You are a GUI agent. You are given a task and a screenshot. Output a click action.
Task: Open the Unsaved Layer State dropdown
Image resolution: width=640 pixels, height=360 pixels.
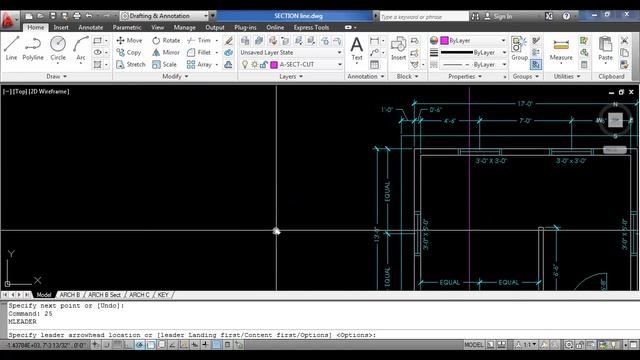pyautogui.click(x=291, y=52)
